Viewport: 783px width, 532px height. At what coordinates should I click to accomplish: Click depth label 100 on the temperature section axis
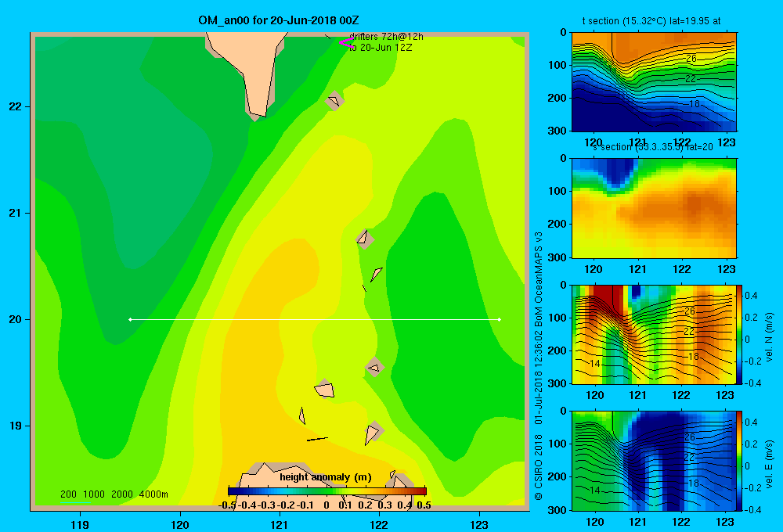[557, 65]
